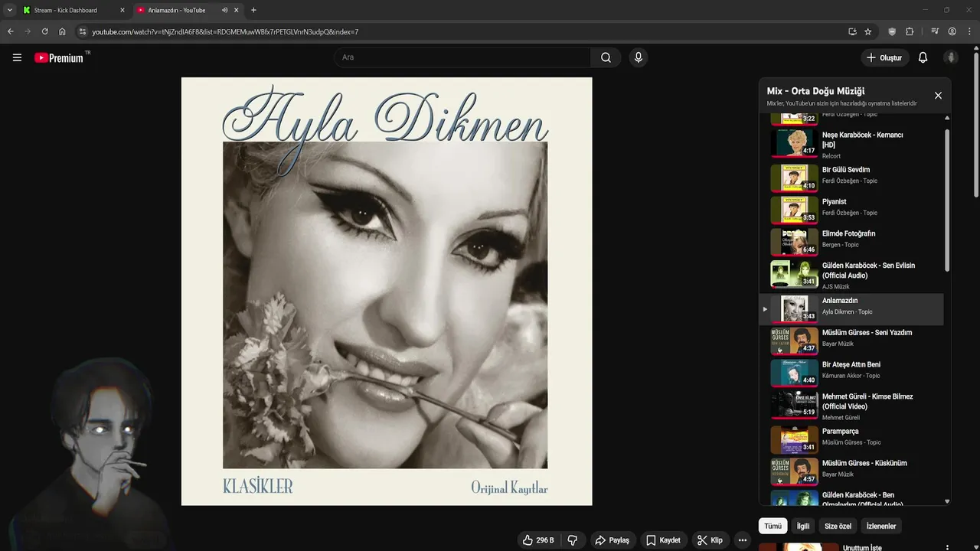Image resolution: width=980 pixels, height=551 pixels.
Task: Click the Klip clip button
Action: pos(710,540)
